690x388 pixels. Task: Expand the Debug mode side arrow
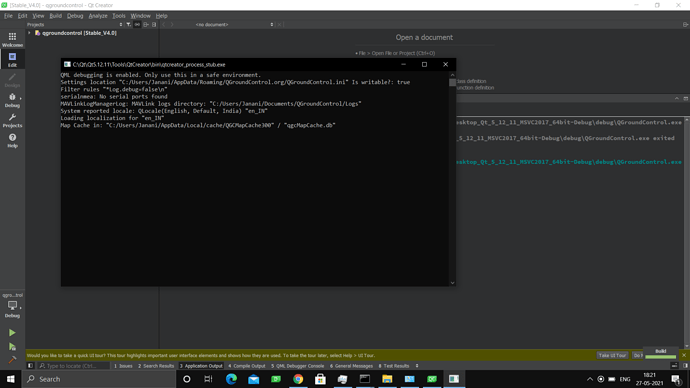(21, 98)
